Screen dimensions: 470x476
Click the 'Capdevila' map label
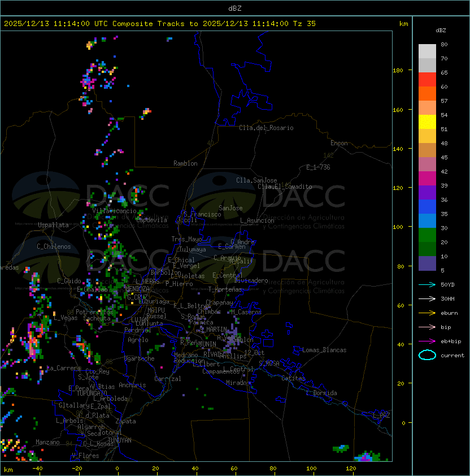152,220
